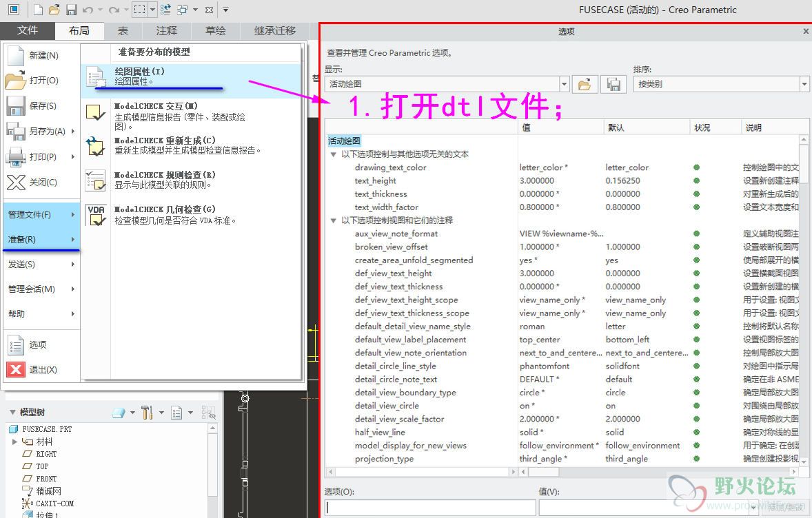Click the drawing_text_color option row
Image resolution: width=812 pixels, height=518 pixels.
[x=563, y=167]
